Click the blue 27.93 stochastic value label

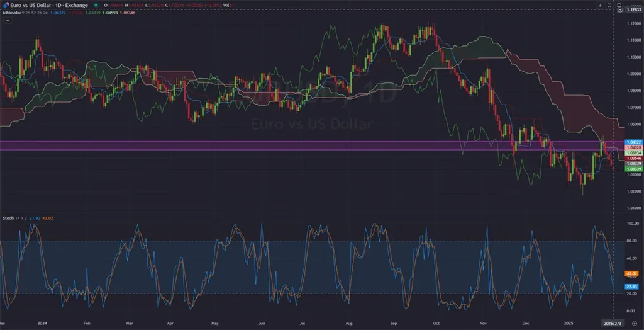[630, 287]
